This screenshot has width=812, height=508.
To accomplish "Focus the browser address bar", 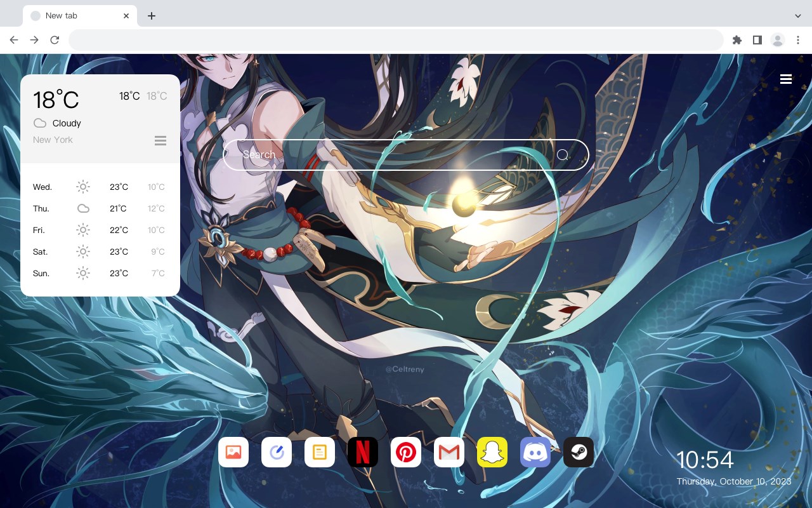I will tap(396, 40).
